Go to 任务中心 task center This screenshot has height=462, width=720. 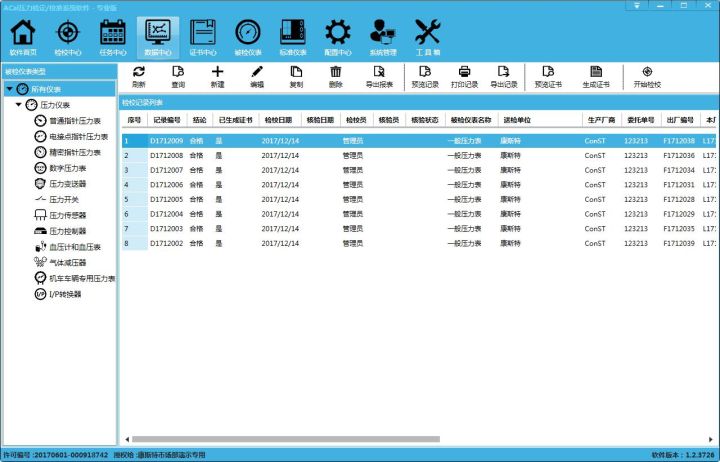coord(112,35)
